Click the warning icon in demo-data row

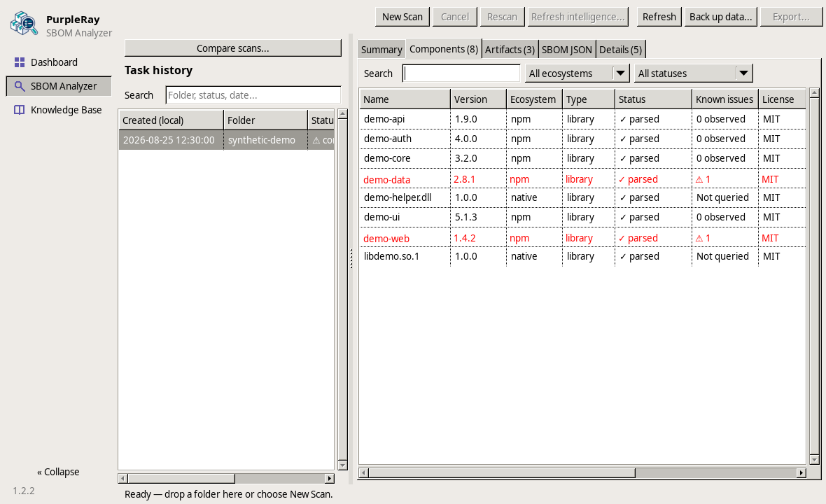coord(699,180)
